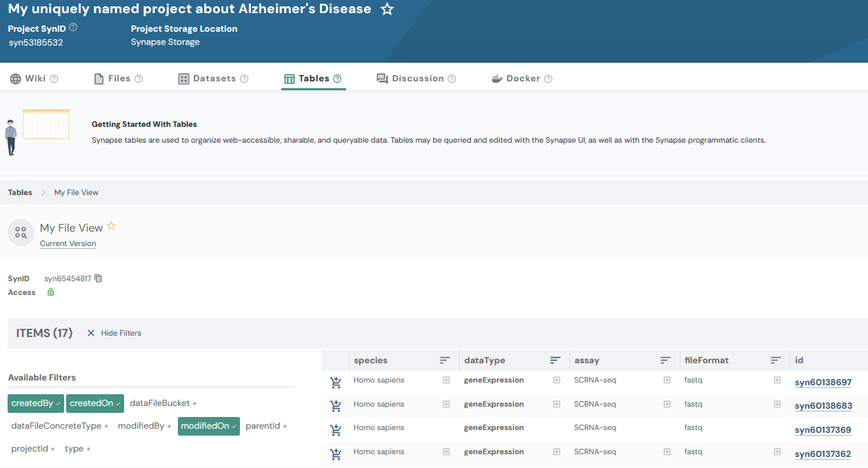Screen dimensions: 868x468
Task: Add syn60138697 row to download cart
Action: pyautogui.click(x=336, y=383)
